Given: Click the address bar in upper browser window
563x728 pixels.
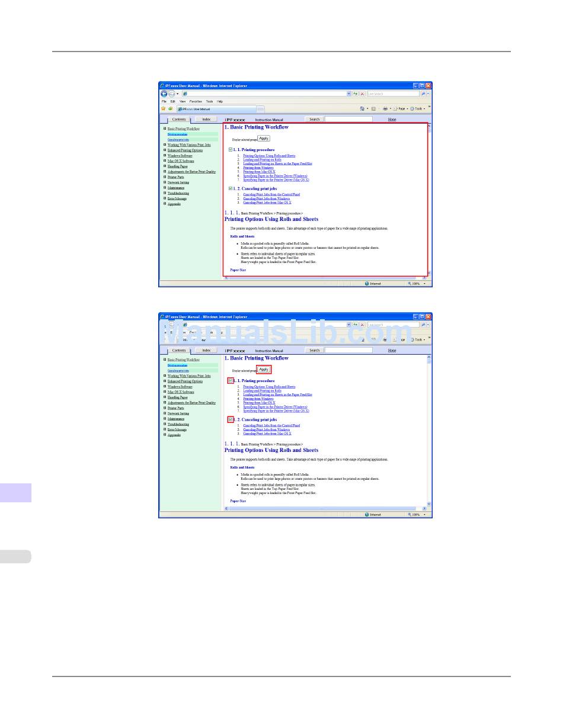Looking at the screenshot, I should tap(264, 94).
